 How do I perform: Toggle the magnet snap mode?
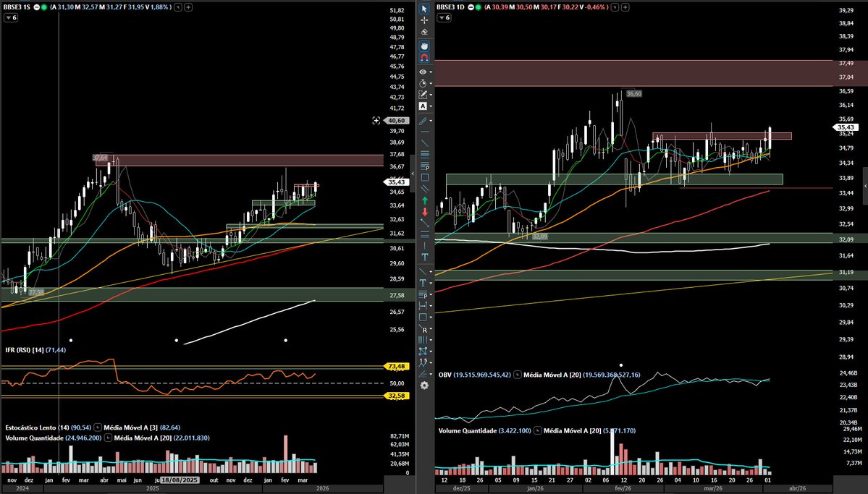coord(424,58)
